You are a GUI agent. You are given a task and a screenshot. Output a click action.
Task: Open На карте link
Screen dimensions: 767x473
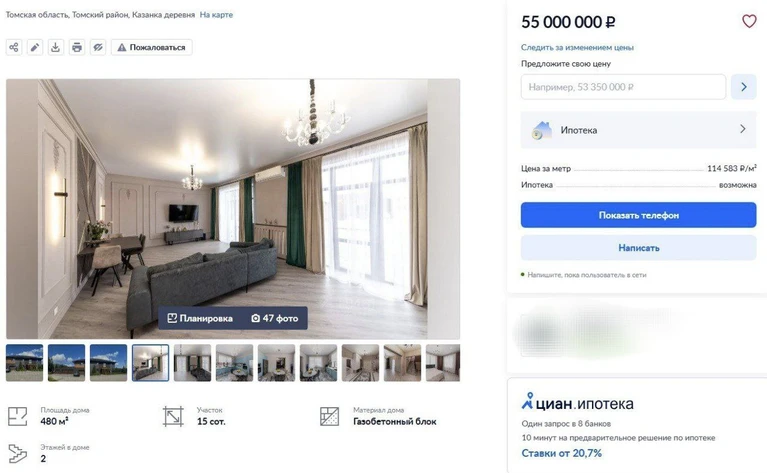coord(216,15)
